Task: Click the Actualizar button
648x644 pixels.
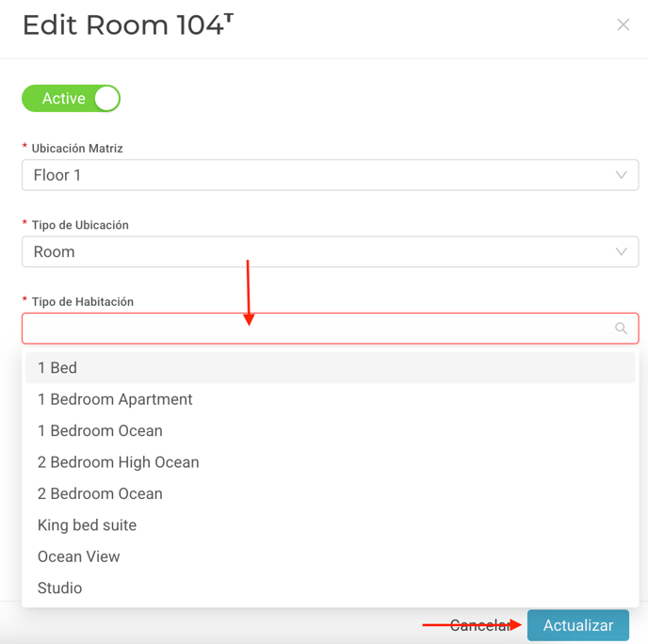Action: tap(577, 625)
